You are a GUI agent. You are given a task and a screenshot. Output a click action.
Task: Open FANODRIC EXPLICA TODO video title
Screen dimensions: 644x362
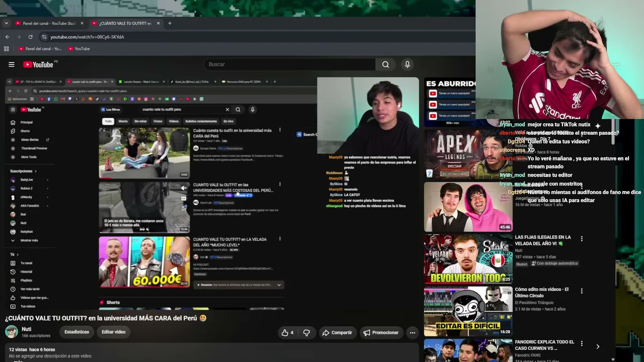(x=544, y=345)
